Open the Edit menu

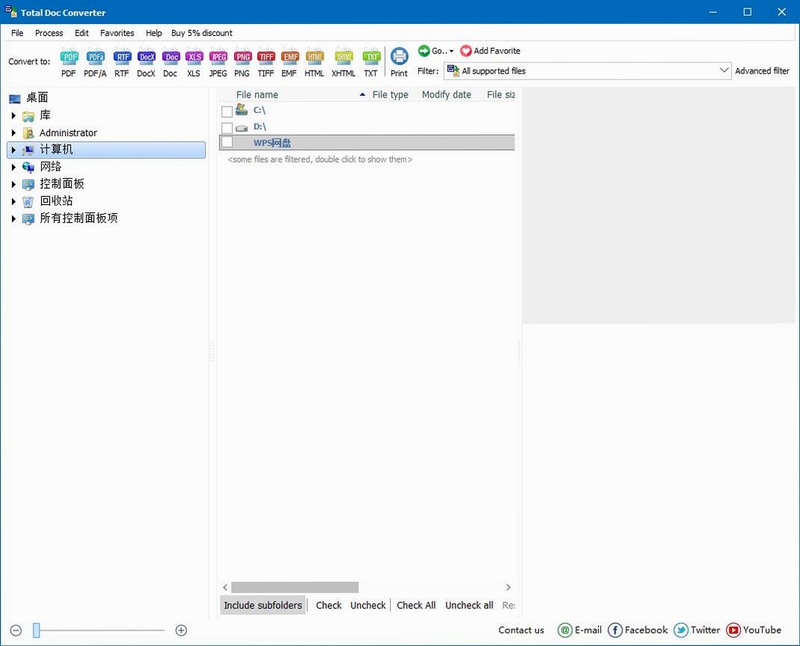click(82, 33)
